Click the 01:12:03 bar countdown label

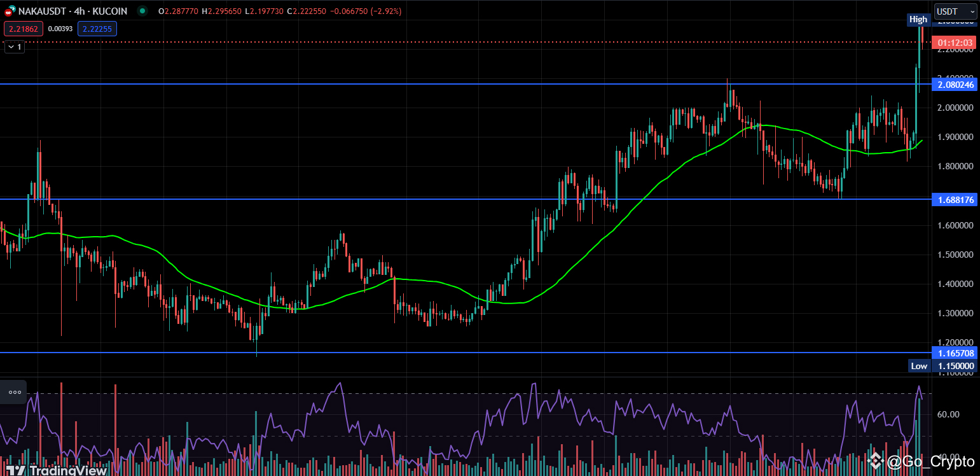click(954, 43)
